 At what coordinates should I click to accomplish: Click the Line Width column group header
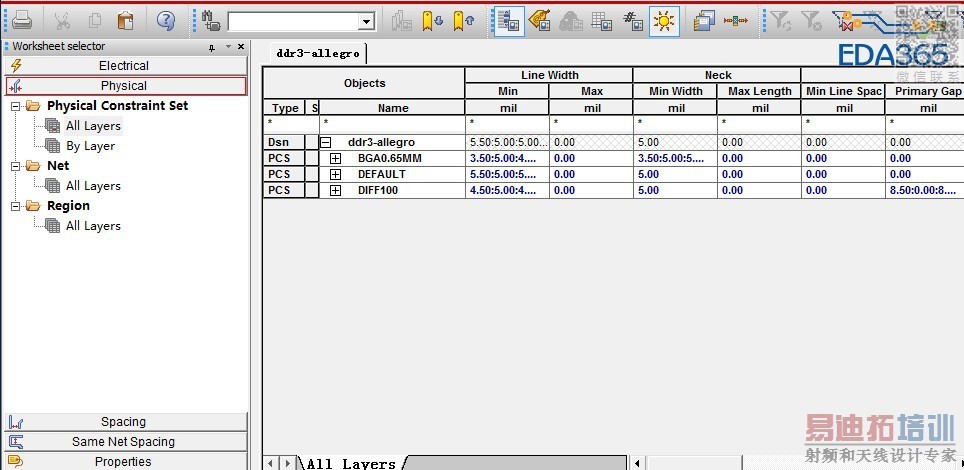pos(550,75)
